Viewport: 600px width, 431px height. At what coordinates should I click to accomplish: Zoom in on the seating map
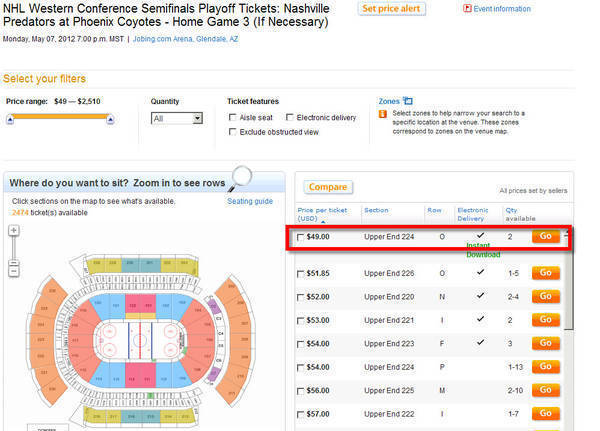(14, 230)
